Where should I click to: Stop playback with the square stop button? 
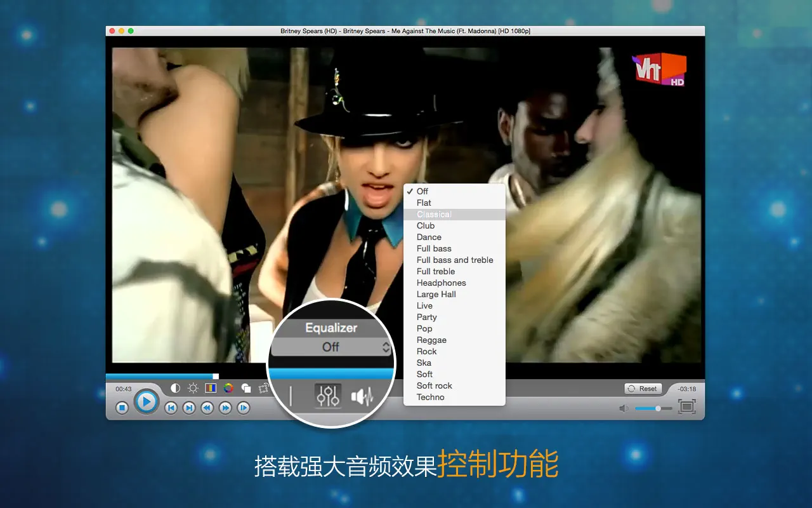(x=122, y=408)
